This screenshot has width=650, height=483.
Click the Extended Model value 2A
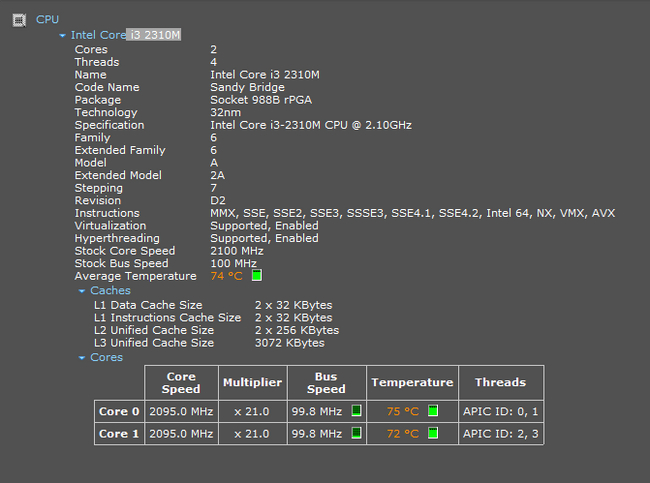[218, 175]
